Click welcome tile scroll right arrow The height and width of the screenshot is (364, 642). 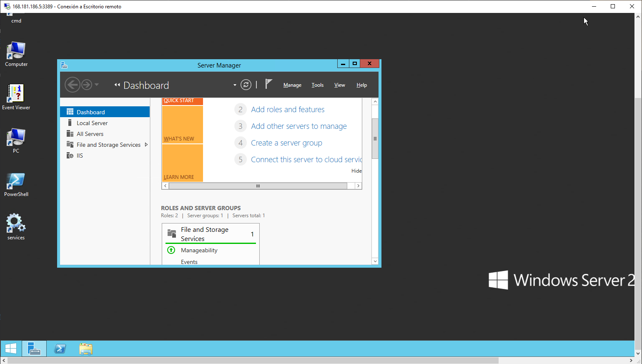(x=358, y=186)
